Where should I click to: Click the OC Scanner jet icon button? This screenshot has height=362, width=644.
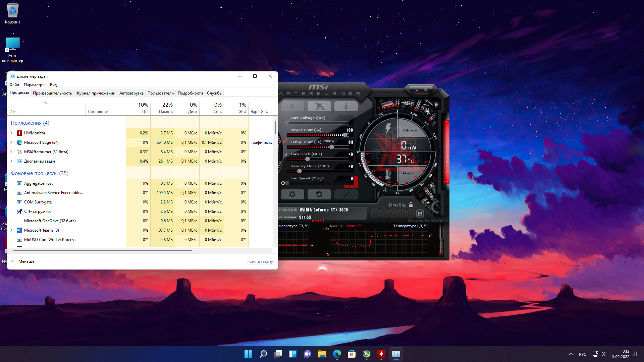[x=319, y=106]
